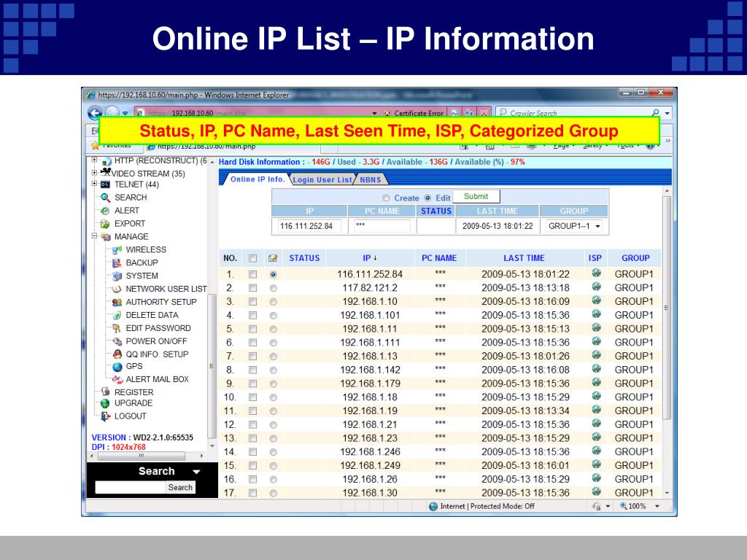Screen dimensions: 747x560
Task: Expand the VIDEO STREAM tree node
Action: click(94, 172)
